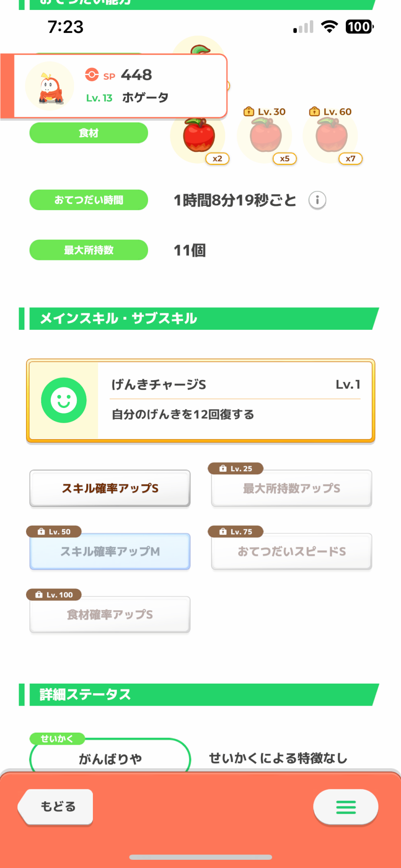Tap the Lv. 30 locked apple ingredient
401x868 pixels.
pyautogui.click(x=266, y=136)
